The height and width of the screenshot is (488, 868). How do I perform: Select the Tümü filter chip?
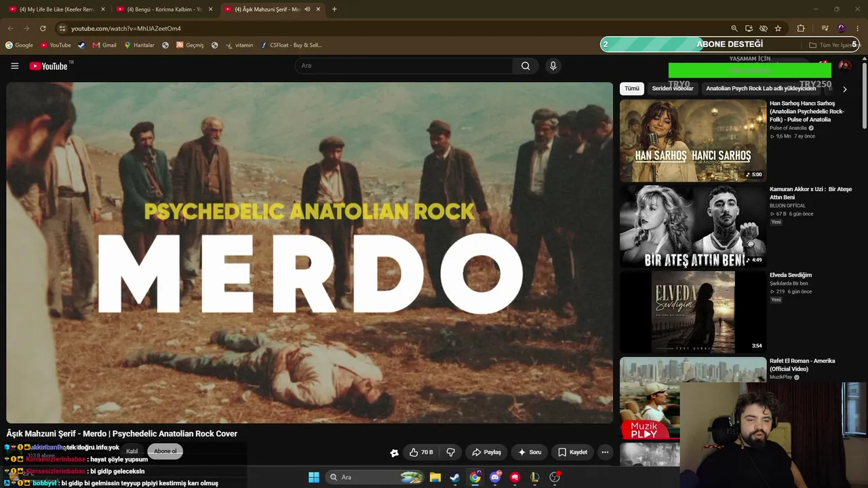click(632, 89)
